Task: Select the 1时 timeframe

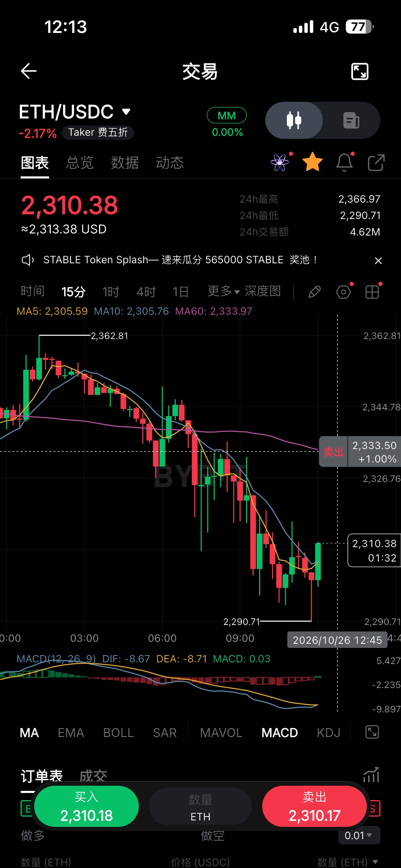Action: 111,292
